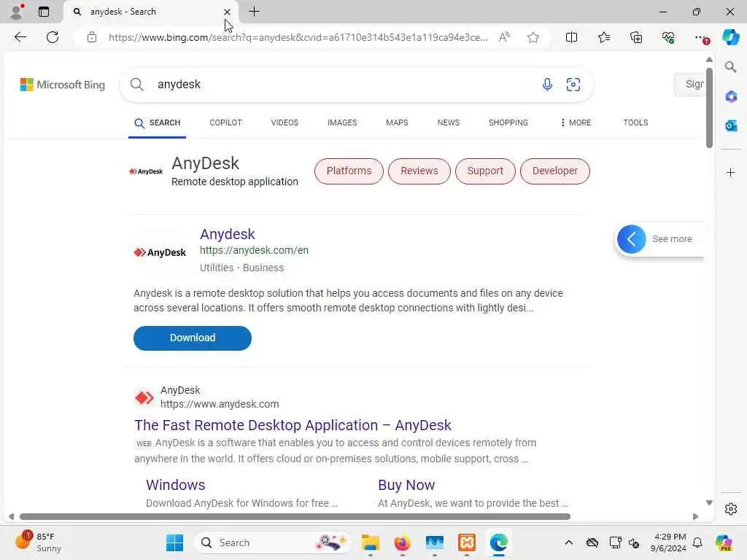Open a new tab with plus button

[255, 12]
